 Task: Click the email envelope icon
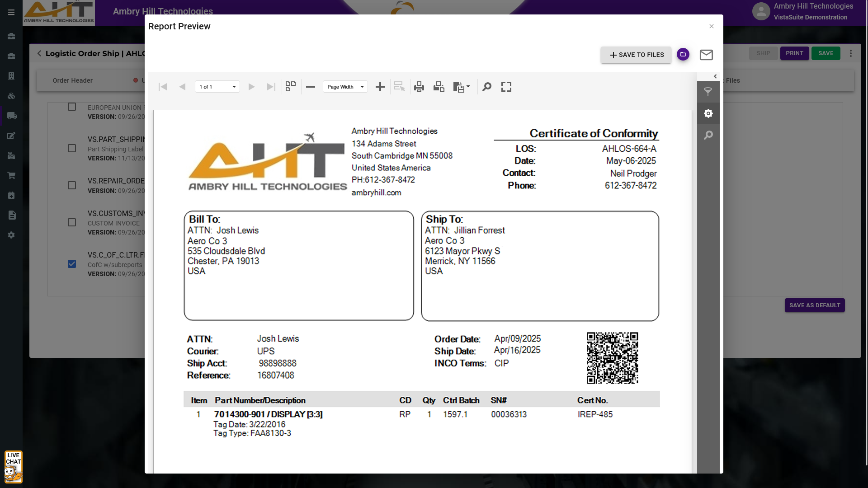[706, 55]
